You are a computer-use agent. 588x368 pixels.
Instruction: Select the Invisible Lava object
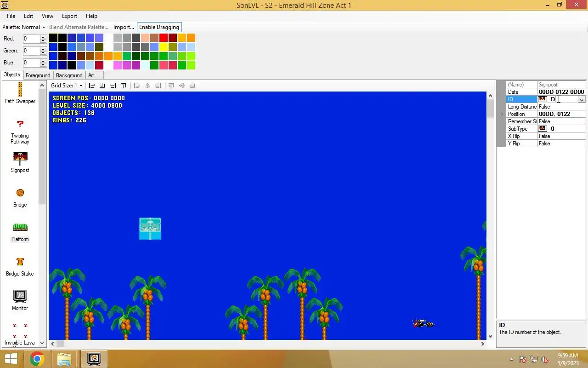20,334
